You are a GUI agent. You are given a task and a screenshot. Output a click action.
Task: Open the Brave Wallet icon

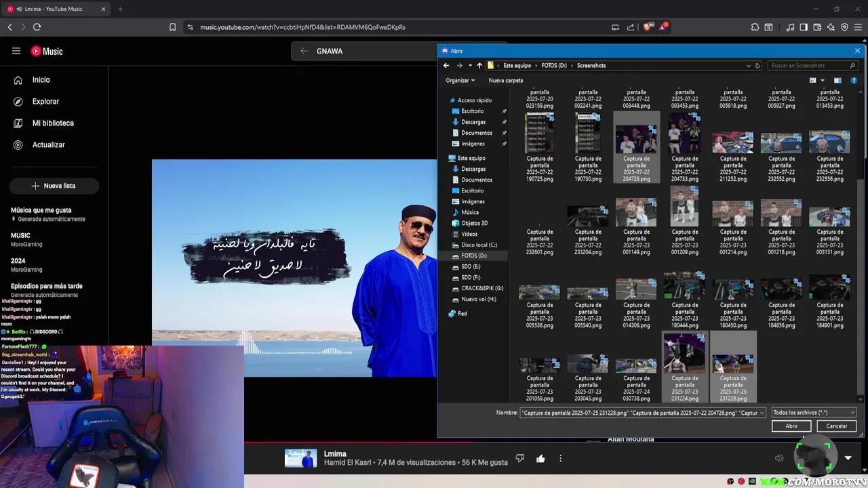817,27
